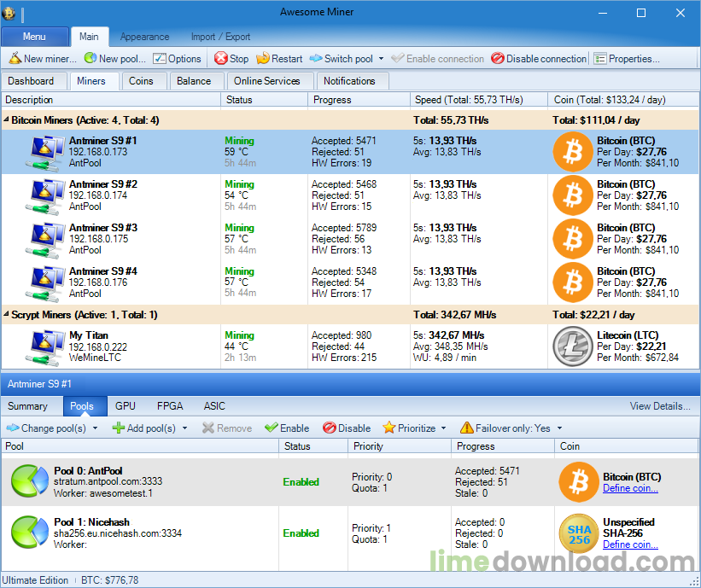Open the Options dialog
The image size is (701, 588).
(177, 59)
